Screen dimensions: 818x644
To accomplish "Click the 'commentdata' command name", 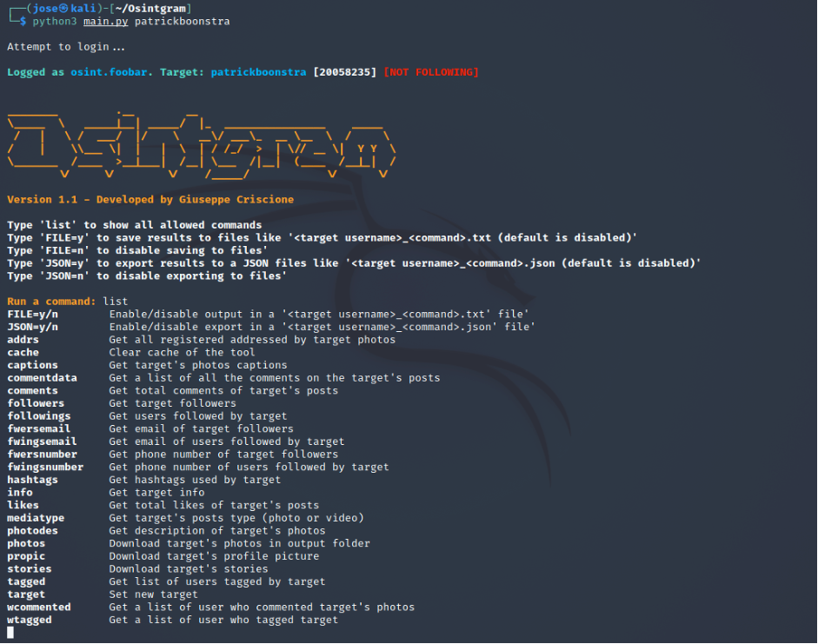I will [42, 377].
